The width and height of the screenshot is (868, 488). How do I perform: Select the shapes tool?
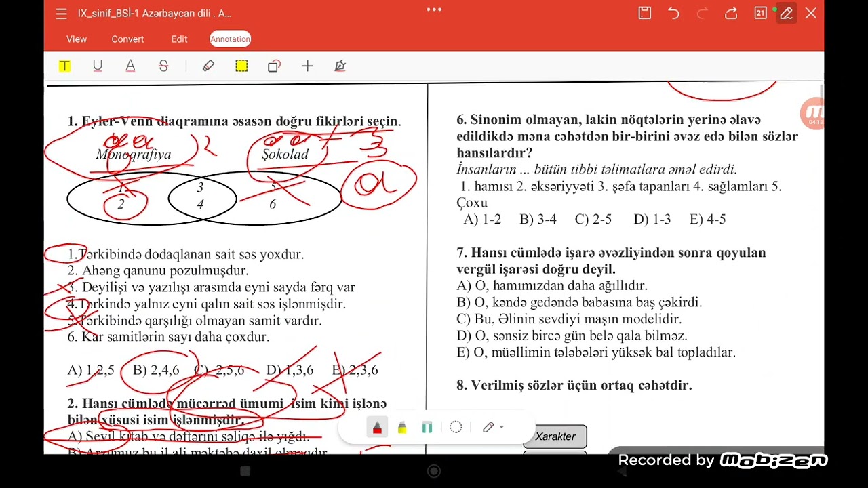point(274,66)
